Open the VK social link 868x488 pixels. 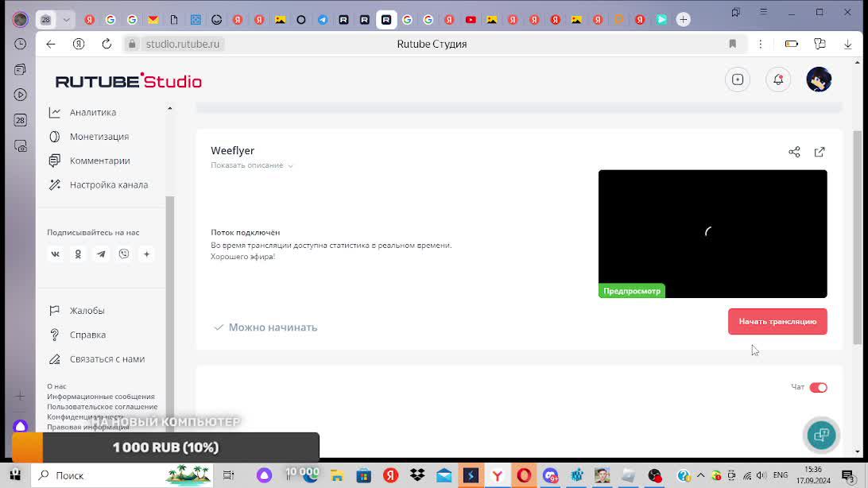point(56,254)
